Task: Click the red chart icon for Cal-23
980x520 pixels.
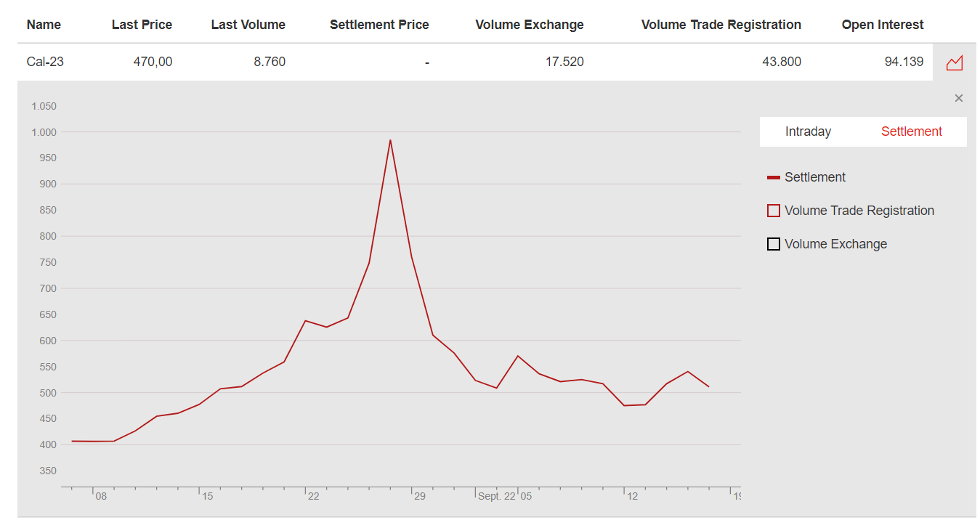Action: [x=954, y=62]
